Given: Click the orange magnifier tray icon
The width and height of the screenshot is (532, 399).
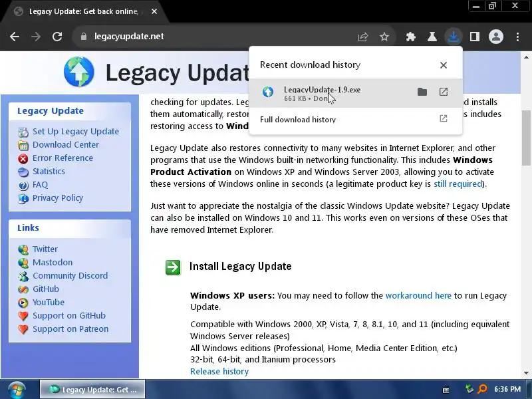Looking at the screenshot, I should coord(481,389).
